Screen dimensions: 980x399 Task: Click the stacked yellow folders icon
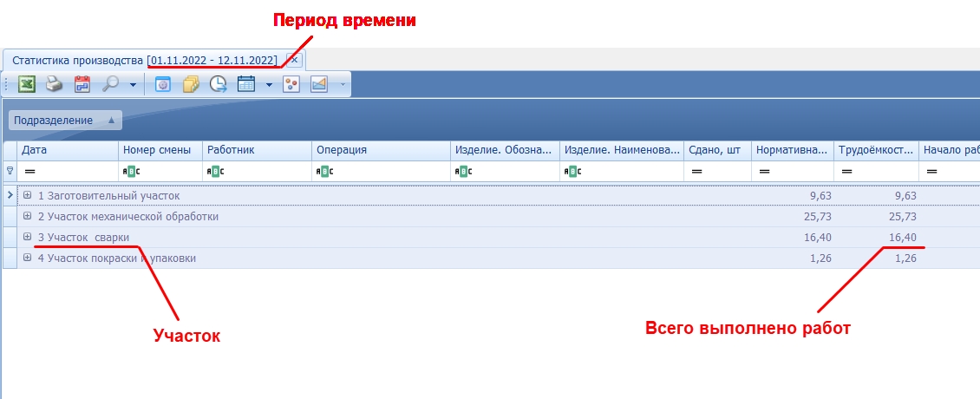click(x=191, y=84)
